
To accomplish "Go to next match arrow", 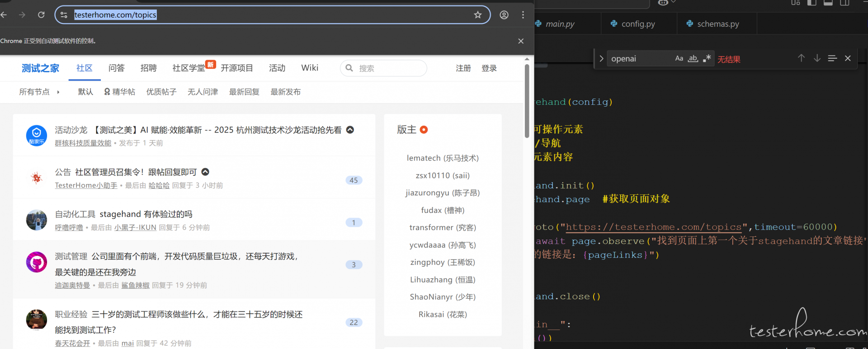I will pos(817,58).
